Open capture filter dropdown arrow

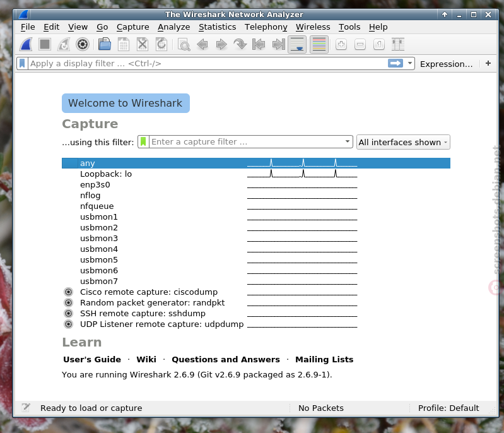(x=348, y=141)
